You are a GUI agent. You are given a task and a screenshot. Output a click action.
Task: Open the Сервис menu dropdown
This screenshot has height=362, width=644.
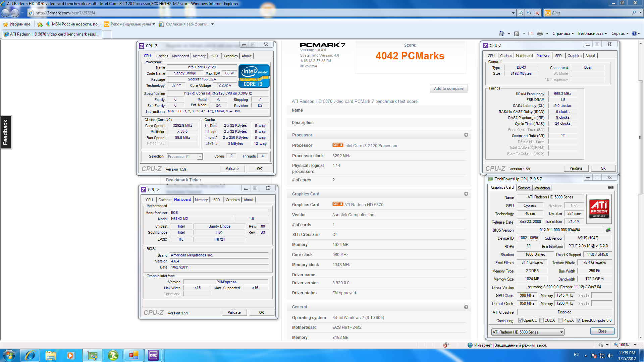[x=620, y=34]
